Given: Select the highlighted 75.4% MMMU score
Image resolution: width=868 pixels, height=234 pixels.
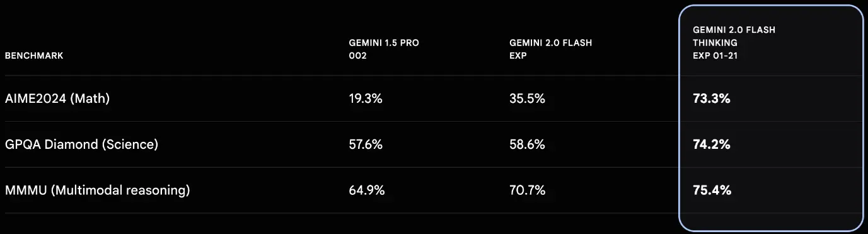Looking at the screenshot, I should pyautogui.click(x=712, y=190).
